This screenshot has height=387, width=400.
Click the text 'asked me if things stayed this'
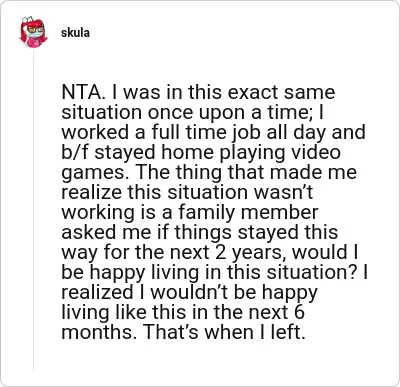(x=200, y=232)
